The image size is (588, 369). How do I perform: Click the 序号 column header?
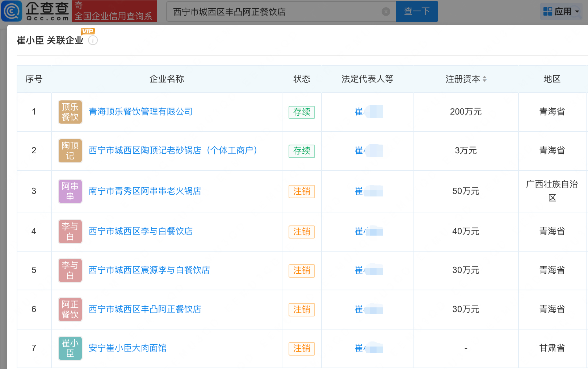coord(34,79)
